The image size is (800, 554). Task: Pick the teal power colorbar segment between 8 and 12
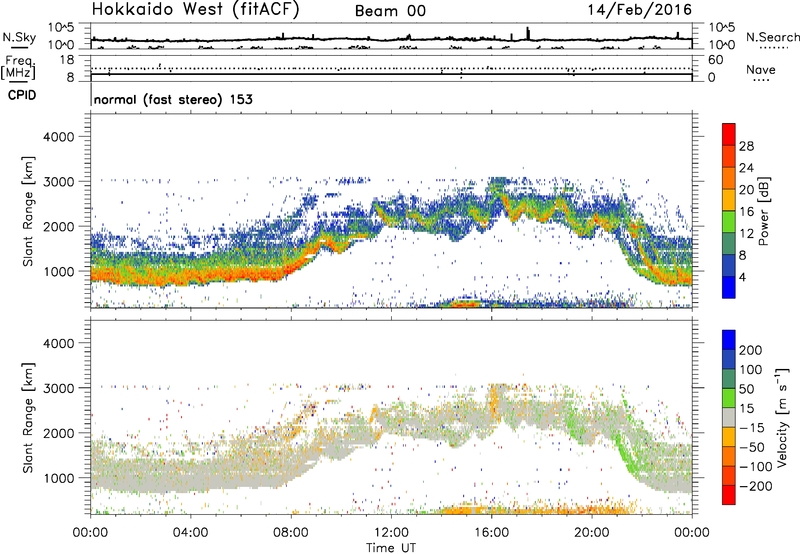(729, 244)
